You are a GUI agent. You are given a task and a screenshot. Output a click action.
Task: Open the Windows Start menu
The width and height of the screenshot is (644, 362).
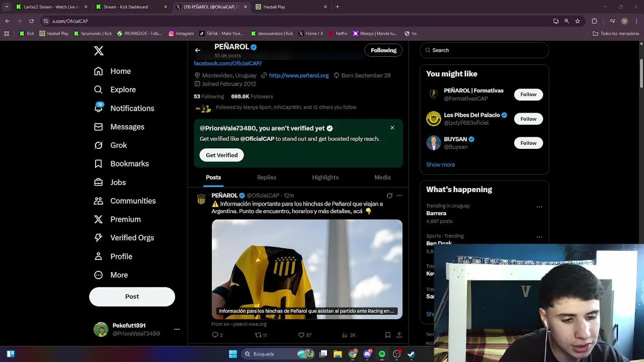[x=233, y=354]
